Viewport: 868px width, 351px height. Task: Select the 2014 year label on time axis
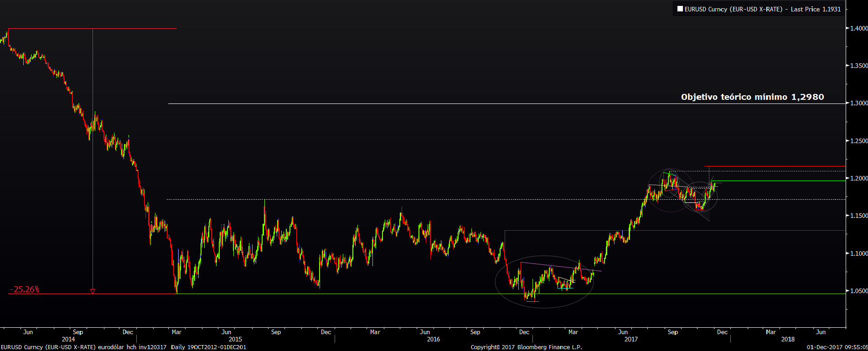[x=68, y=339]
